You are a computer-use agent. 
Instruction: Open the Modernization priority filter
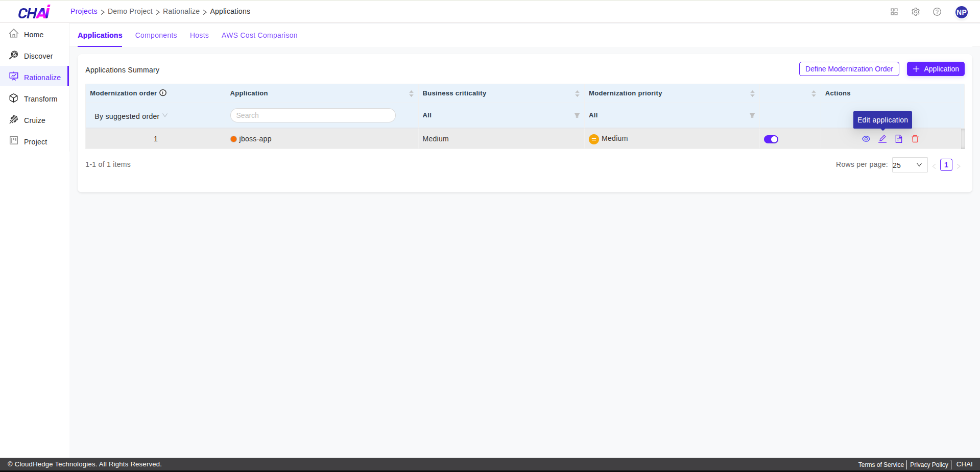752,115
